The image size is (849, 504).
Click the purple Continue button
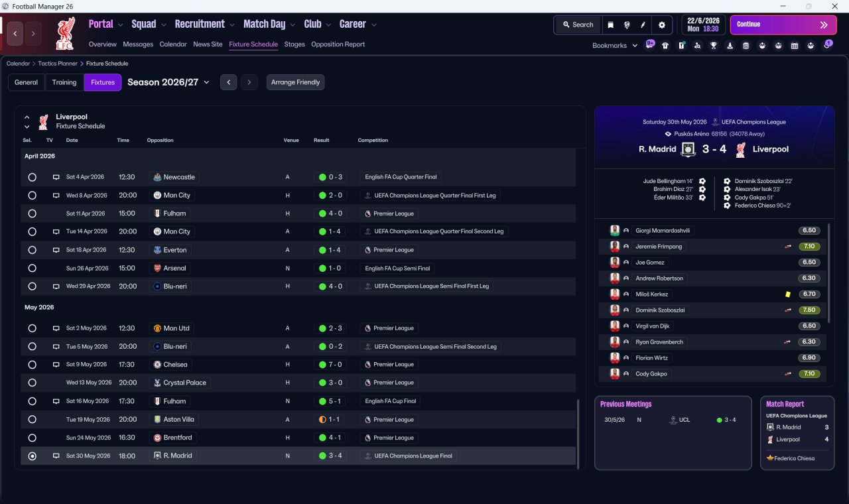point(783,25)
